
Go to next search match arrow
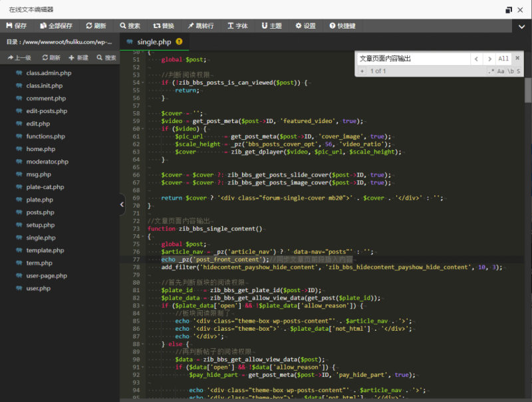tap(489, 59)
